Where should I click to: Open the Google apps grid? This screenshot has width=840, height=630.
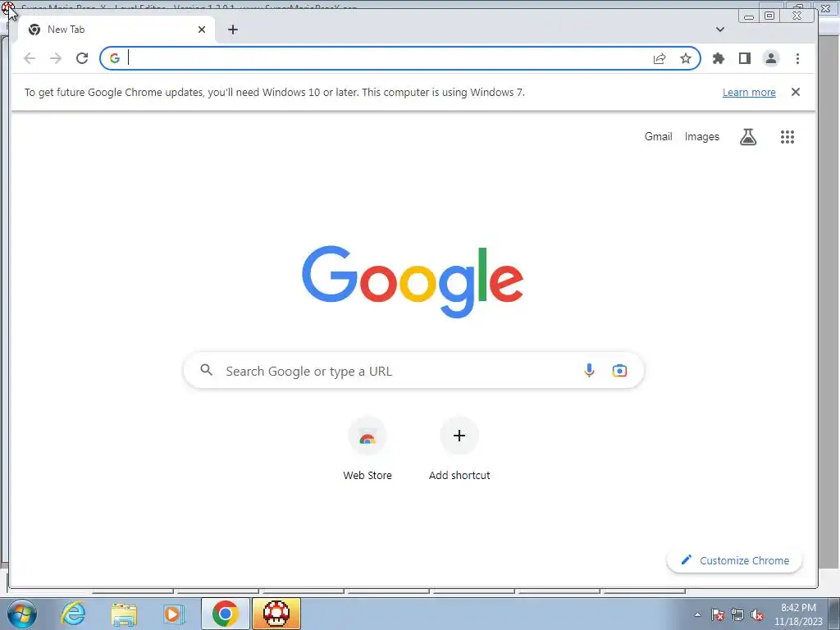tap(787, 137)
